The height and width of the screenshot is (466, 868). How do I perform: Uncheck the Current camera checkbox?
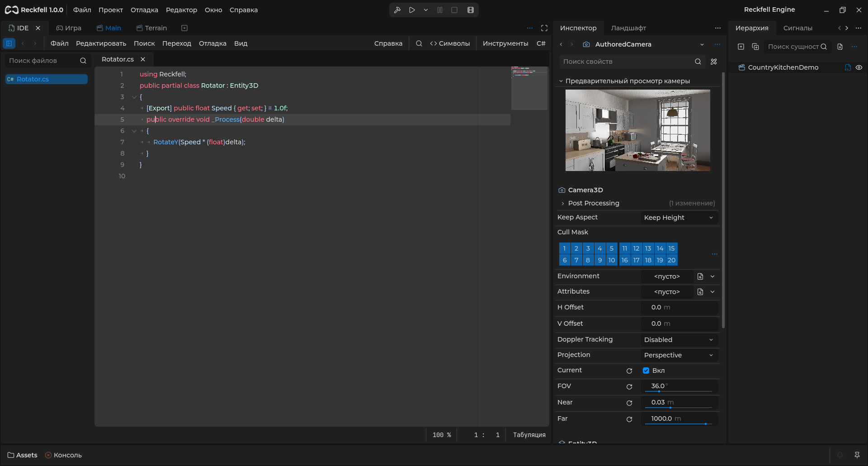tap(646, 371)
